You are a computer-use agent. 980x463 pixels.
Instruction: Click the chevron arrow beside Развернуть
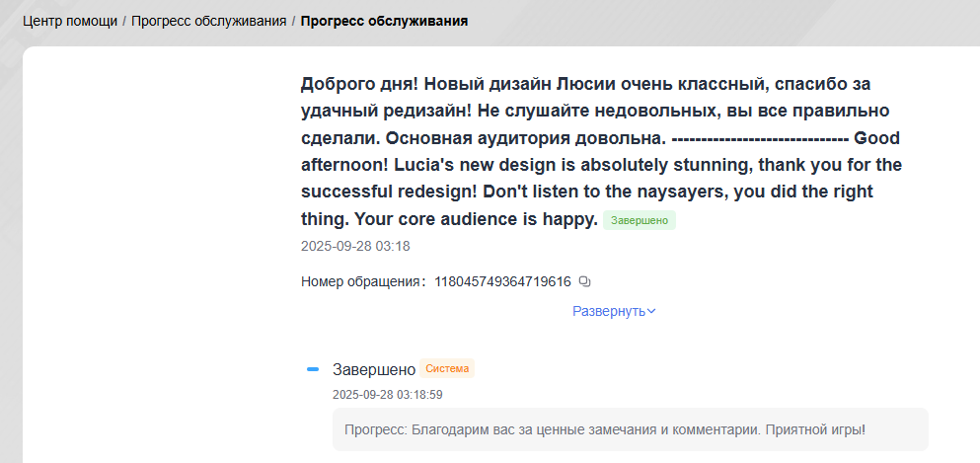tap(651, 312)
